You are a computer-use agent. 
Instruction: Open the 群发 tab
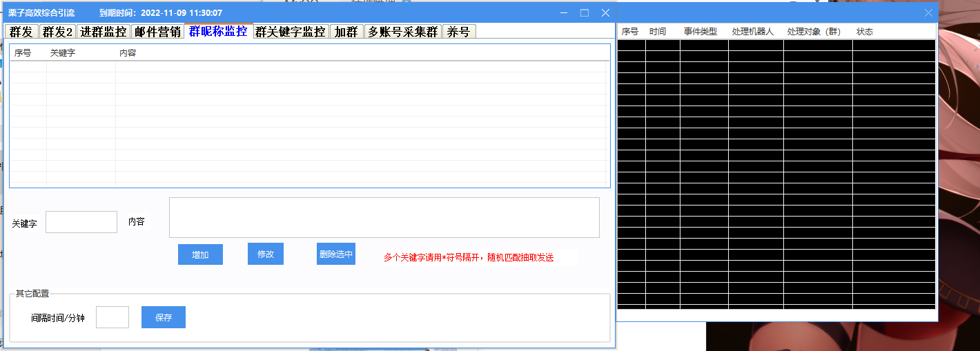pyautogui.click(x=21, y=32)
